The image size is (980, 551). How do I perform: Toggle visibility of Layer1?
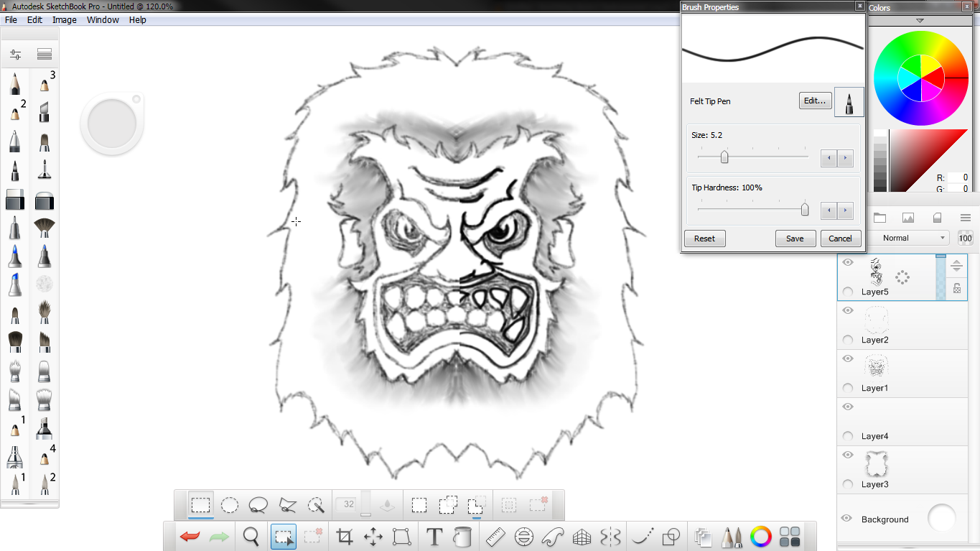(848, 358)
